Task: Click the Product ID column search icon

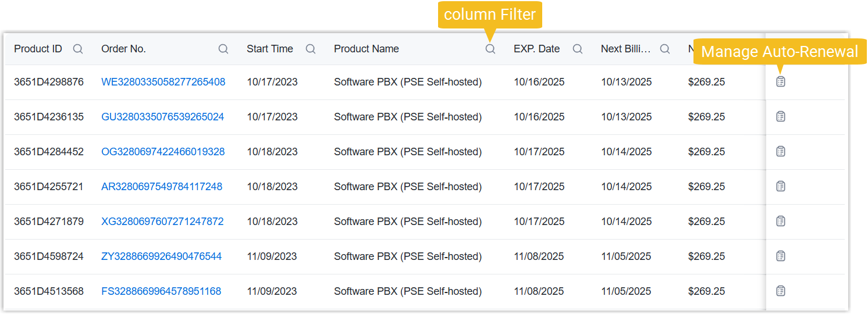Action: coord(78,49)
